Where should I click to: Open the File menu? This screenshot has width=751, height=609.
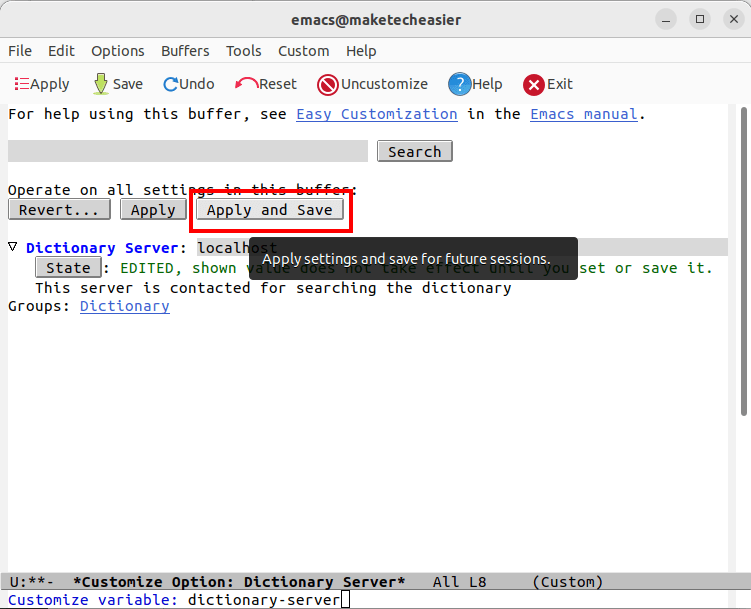(x=20, y=51)
